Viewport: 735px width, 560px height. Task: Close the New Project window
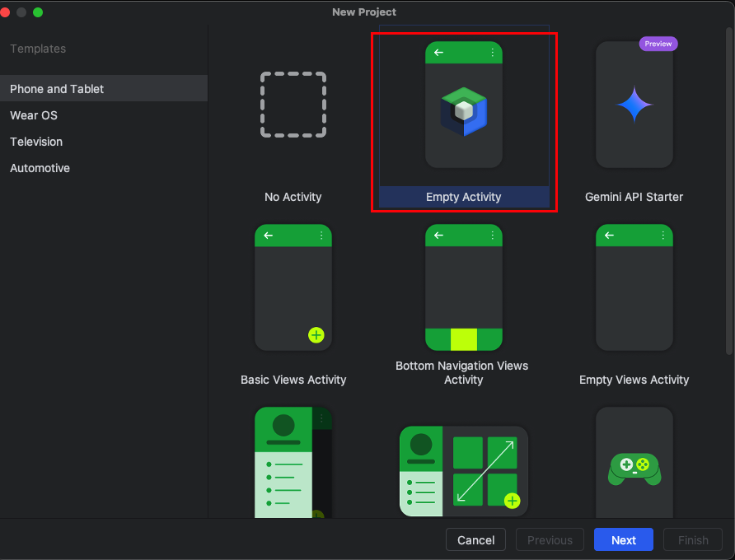5,12
